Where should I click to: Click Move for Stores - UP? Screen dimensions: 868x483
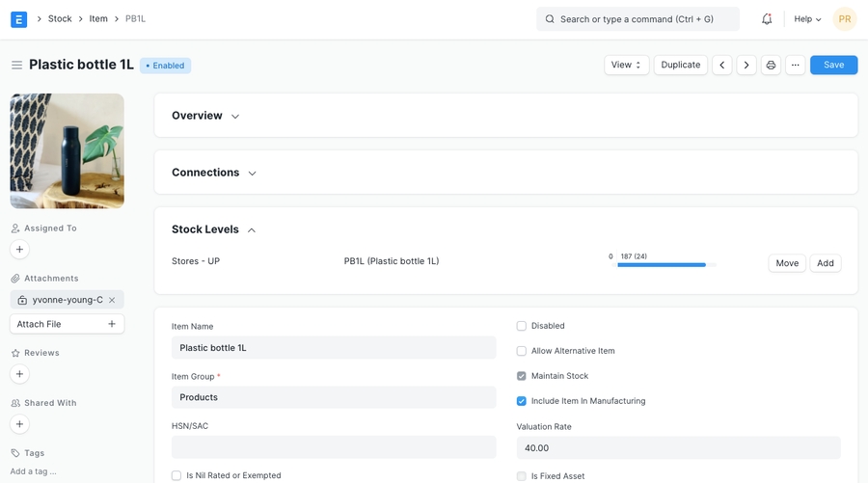pos(787,263)
